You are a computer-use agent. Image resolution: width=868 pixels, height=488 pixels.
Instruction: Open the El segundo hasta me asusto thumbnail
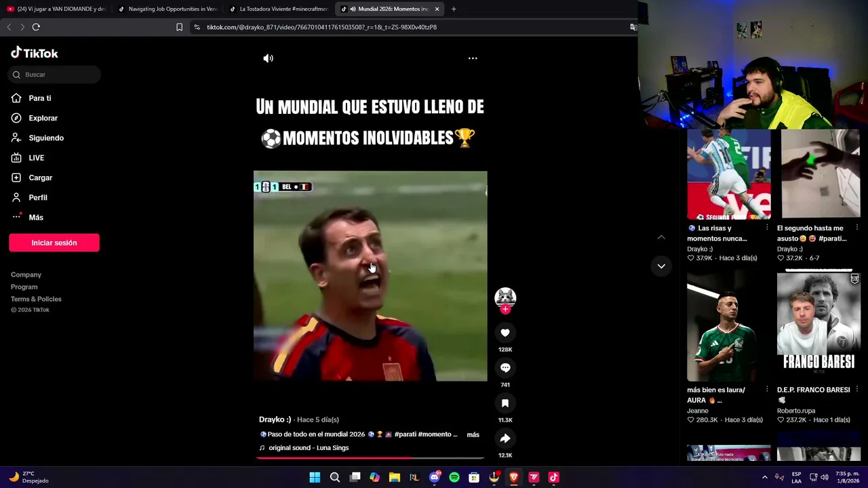(x=818, y=174)
